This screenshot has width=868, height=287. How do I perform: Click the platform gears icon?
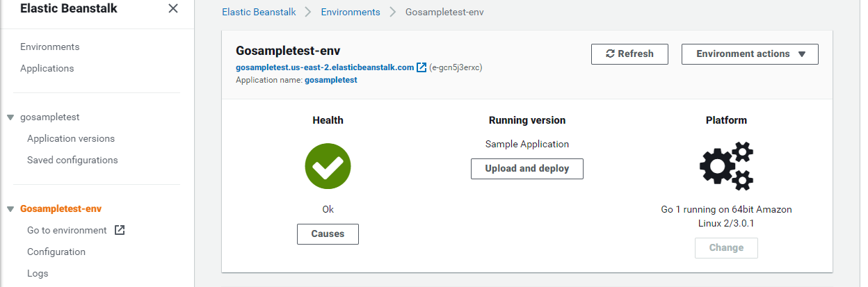point(726,166)
